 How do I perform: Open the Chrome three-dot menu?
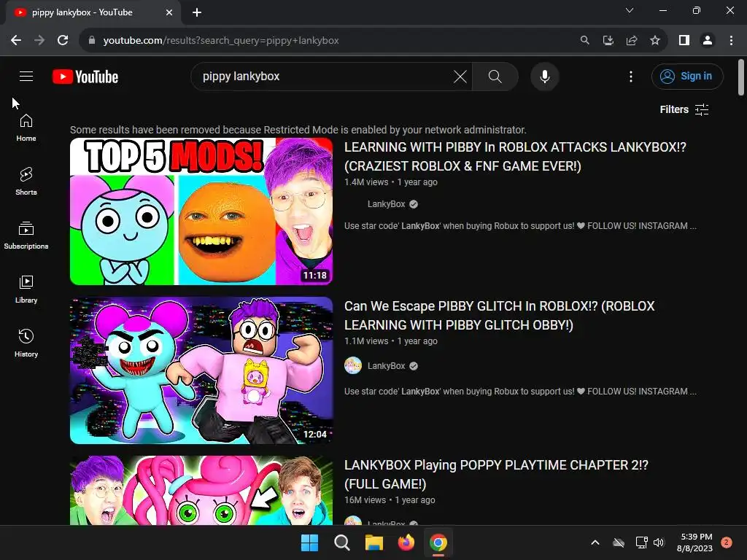click(x=731, y=41)
